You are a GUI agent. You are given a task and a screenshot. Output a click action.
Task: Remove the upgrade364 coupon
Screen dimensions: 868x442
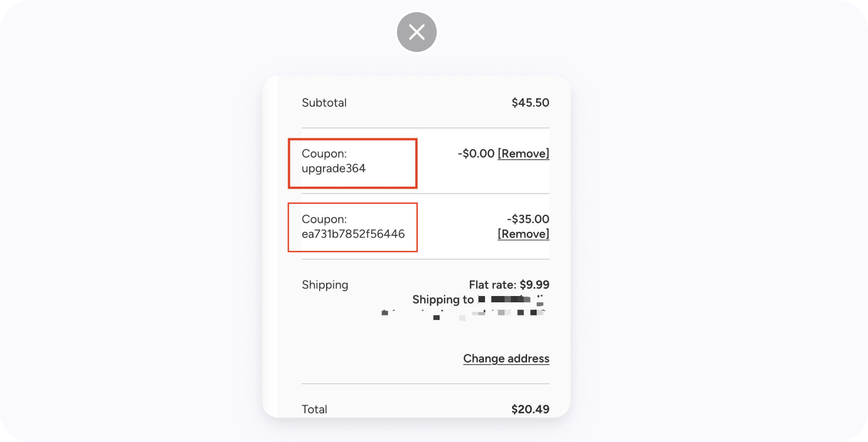523,154
